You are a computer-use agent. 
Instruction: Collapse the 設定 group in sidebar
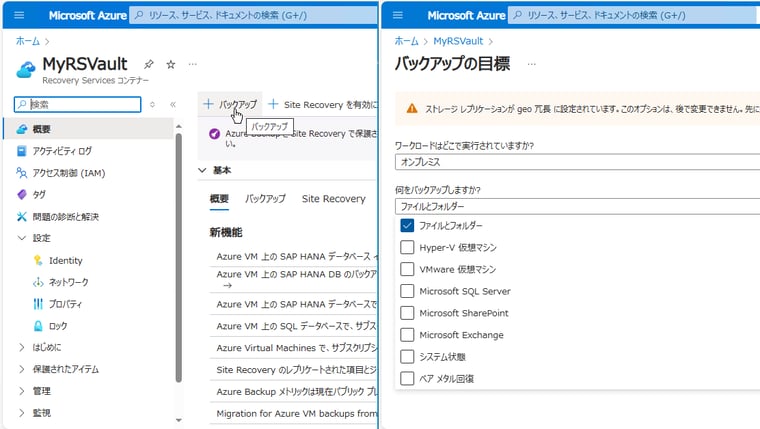(x=21, y=238)
